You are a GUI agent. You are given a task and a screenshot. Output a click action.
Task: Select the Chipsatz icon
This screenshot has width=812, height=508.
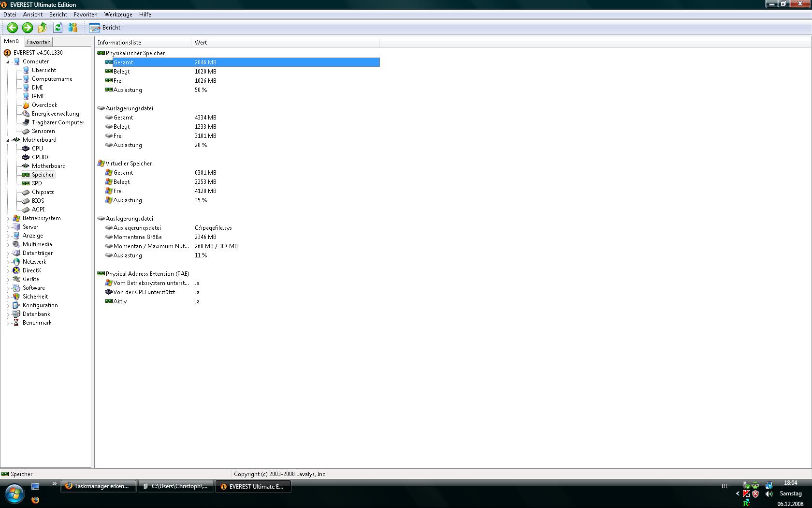(x=26, y=192)
